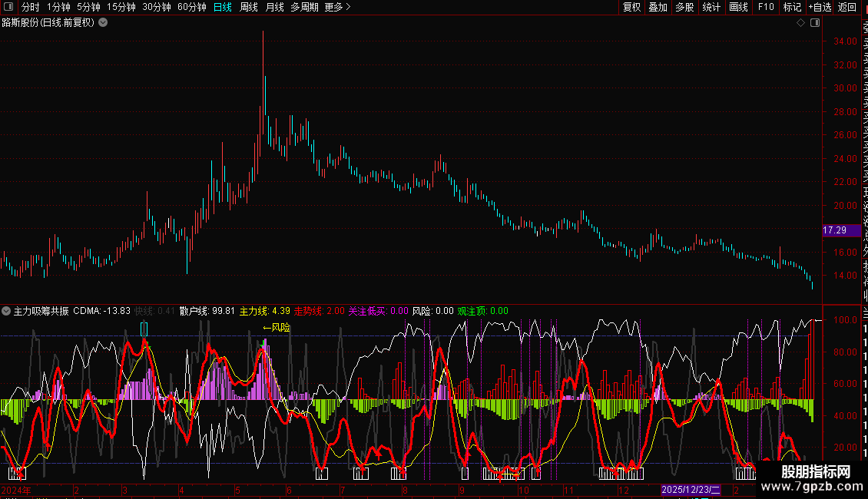
Task: Switch to 月线 monthly chart
Action: point(274,7)
